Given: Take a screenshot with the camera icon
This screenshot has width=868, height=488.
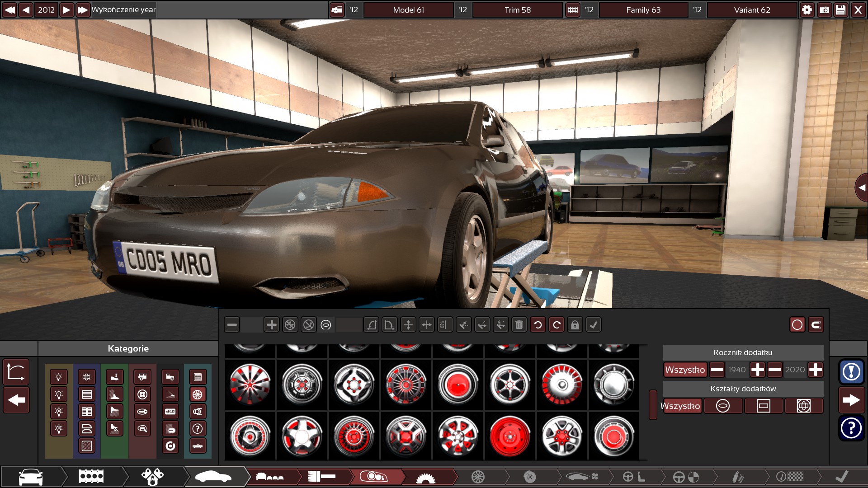Looking at the screenshot, I should pyautogui.click(x=824, y=10).
